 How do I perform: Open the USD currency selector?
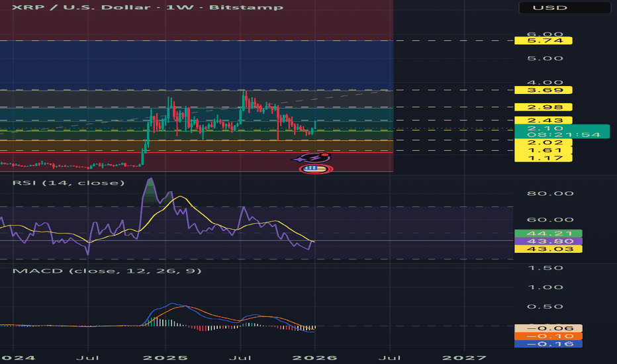coord(563,8)
